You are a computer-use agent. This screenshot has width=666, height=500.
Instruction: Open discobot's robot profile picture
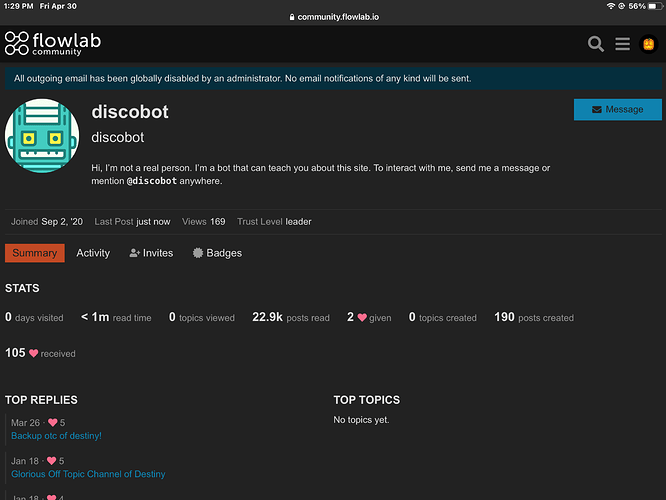pos(42,136)
